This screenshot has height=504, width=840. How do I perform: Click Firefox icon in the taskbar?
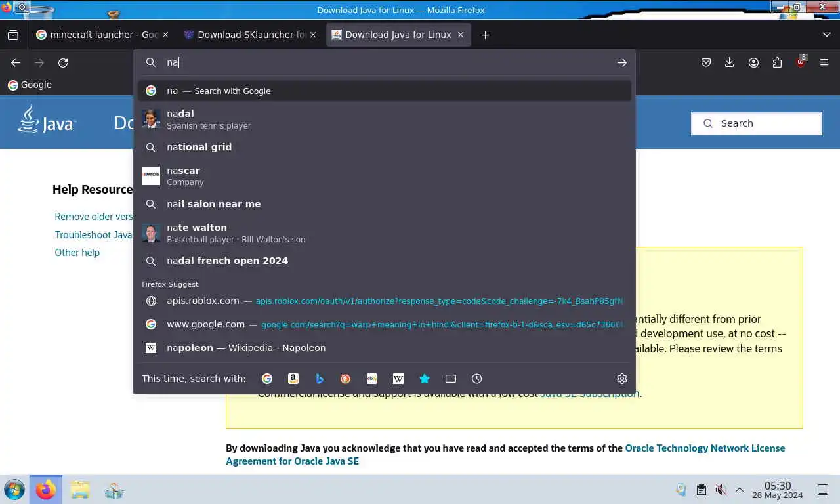pyautogui.click(x=46, y=490)
